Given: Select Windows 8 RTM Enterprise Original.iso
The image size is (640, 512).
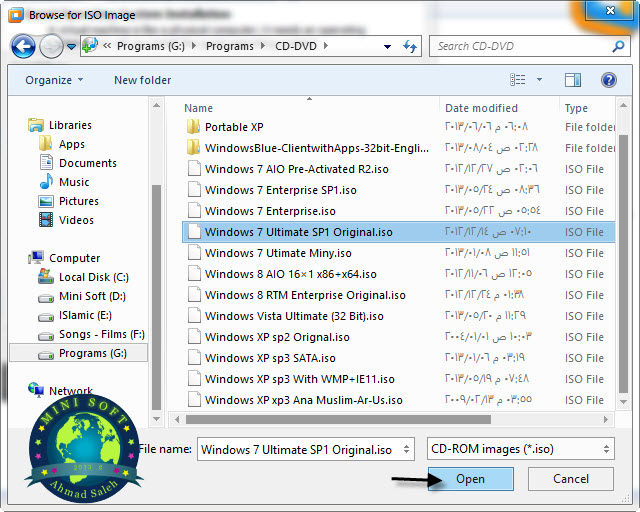Looking at the screenshot, I should (305, 295).
